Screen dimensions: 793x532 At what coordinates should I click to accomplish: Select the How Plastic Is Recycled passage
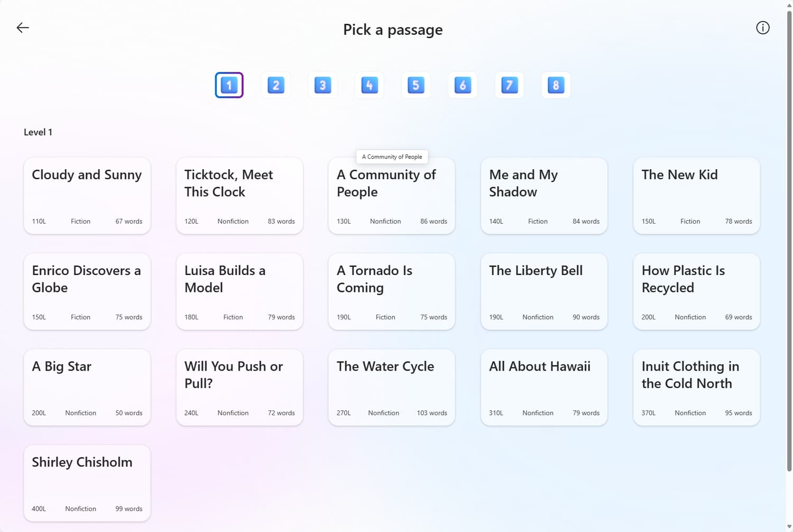coord(696,291)
